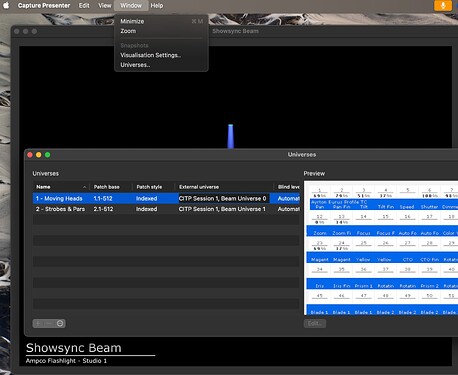The width and height of the screenshot is (458, 375).
Task: Open Blind level dropdown for Strobes & Pars
Action: [x=288, y=209]
